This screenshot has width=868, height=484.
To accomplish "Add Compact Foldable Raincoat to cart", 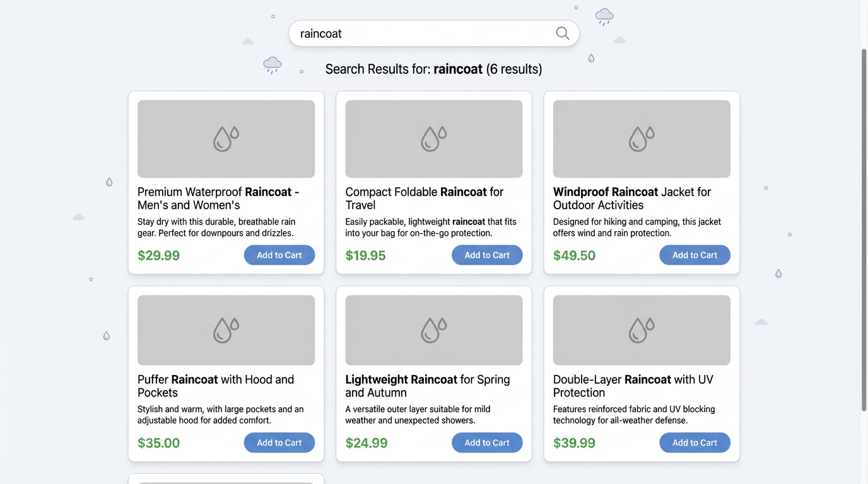I will coord(487,255).
